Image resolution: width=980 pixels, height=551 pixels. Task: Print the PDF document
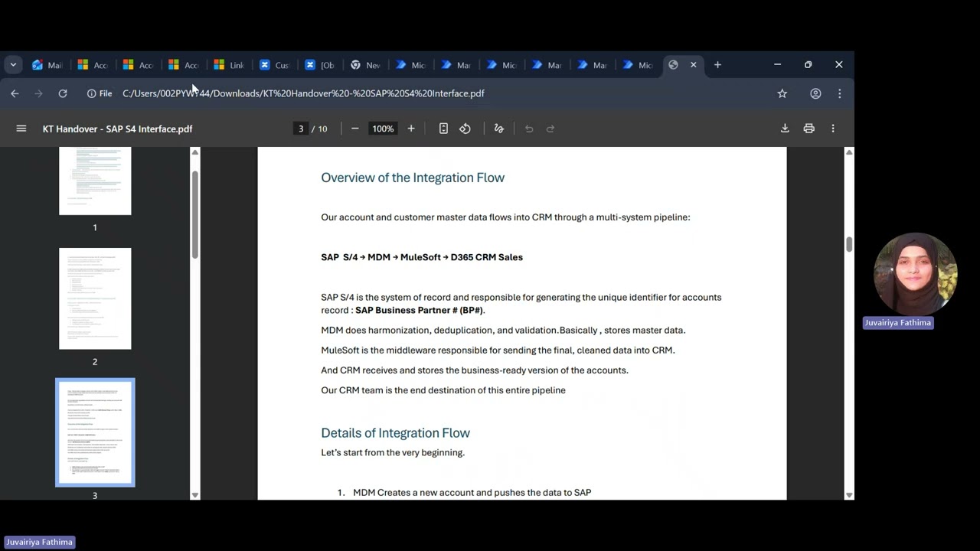pos(808,129)
